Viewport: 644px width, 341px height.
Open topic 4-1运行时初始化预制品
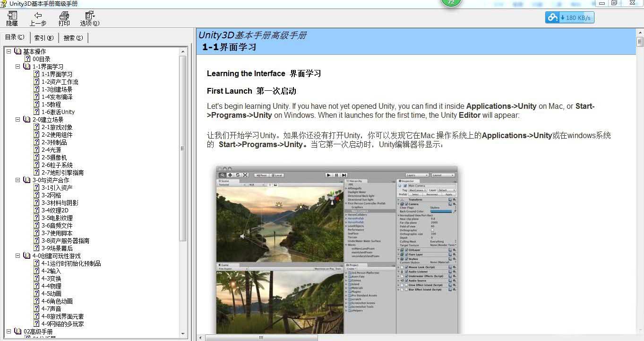coord(71,263)
